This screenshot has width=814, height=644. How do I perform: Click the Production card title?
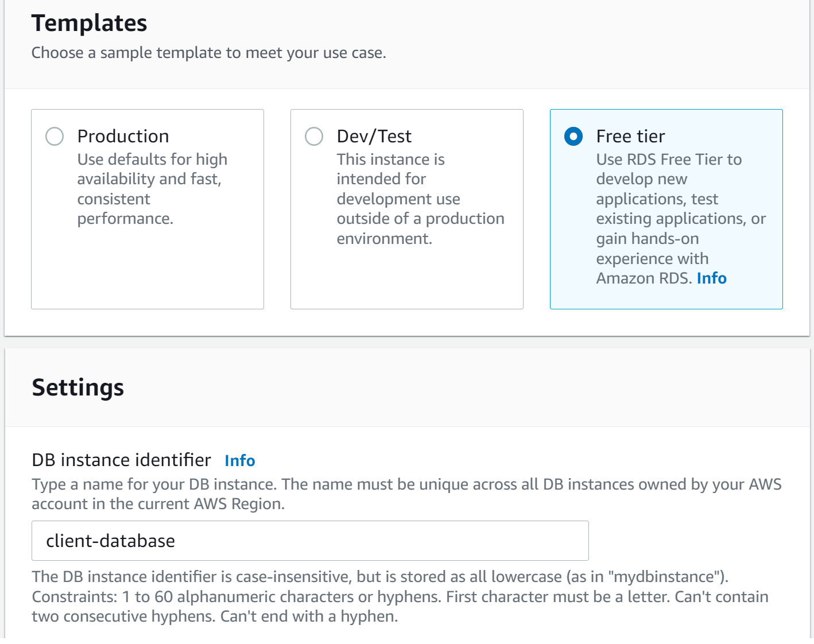tap(123, 137)
